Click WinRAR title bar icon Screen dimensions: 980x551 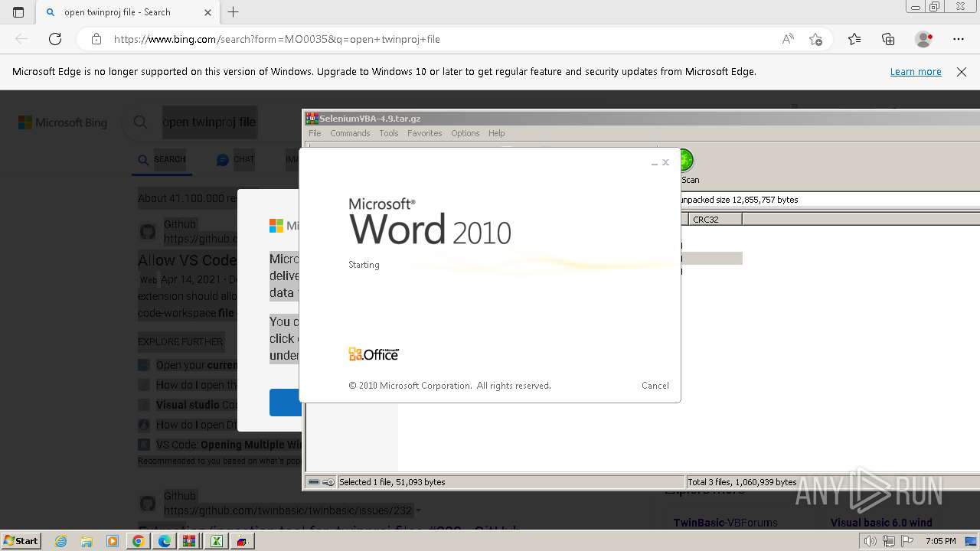tap(312, 119)
